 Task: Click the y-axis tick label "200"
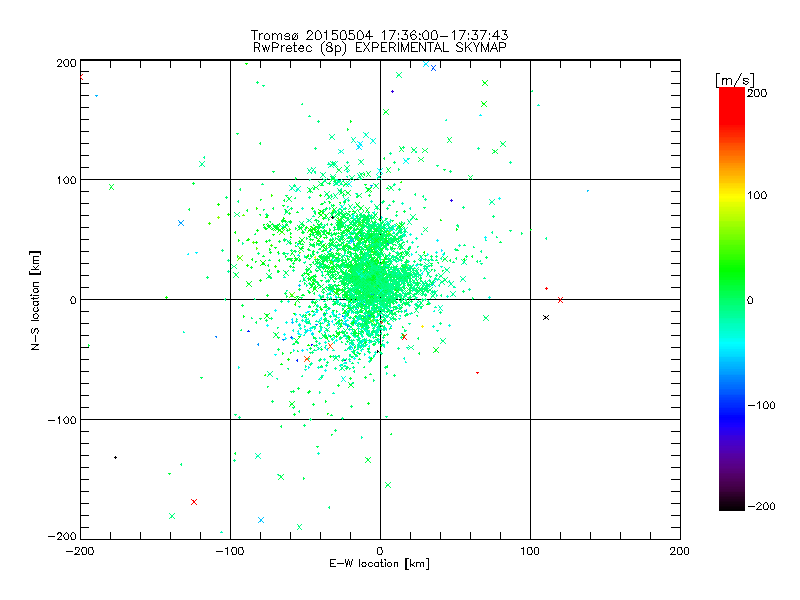click(x=66, y=63)
